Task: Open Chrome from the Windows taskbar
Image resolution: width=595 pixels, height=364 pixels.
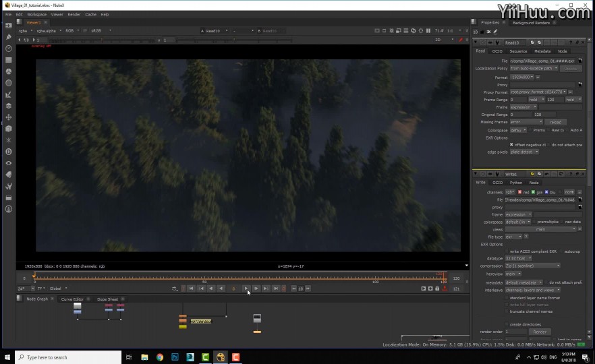Action: (x=160, y=357)
